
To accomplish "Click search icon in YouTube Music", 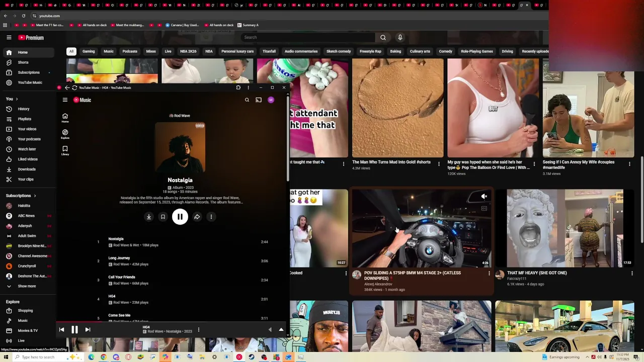I will (247, 100).
